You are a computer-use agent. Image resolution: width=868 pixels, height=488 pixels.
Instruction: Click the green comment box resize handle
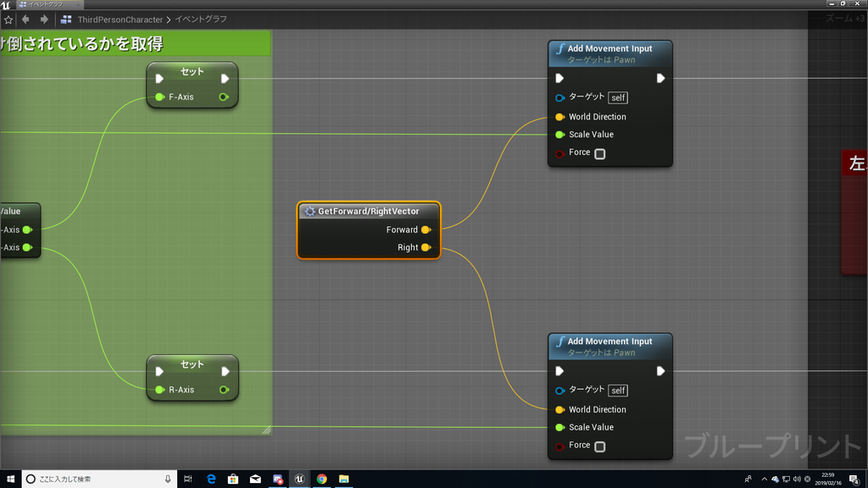point(266,430)
